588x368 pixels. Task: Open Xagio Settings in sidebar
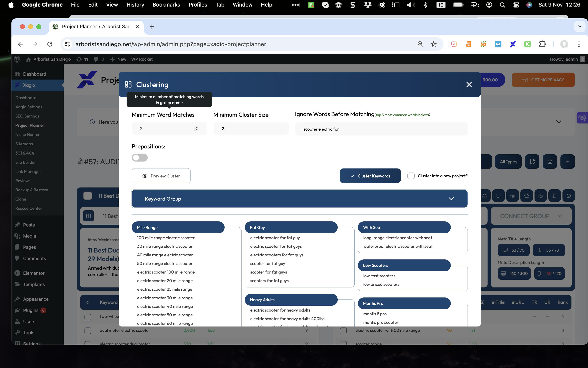click(29, 107)
